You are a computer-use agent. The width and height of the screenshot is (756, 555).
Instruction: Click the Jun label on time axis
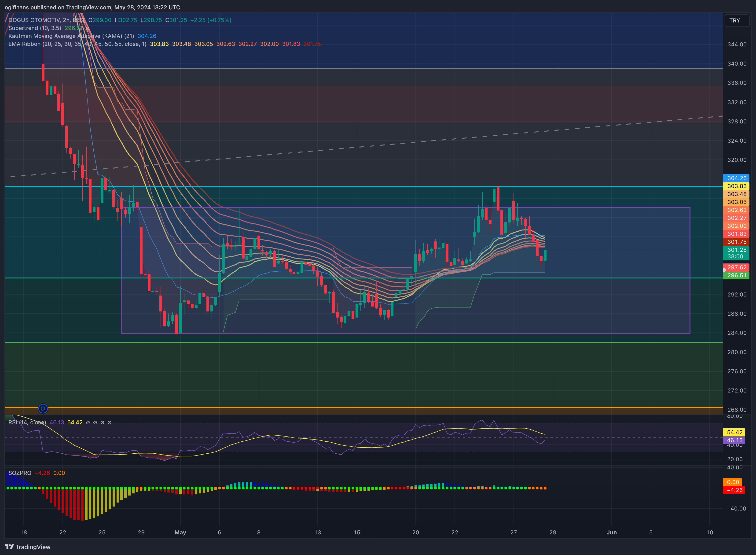click(612, 533)
